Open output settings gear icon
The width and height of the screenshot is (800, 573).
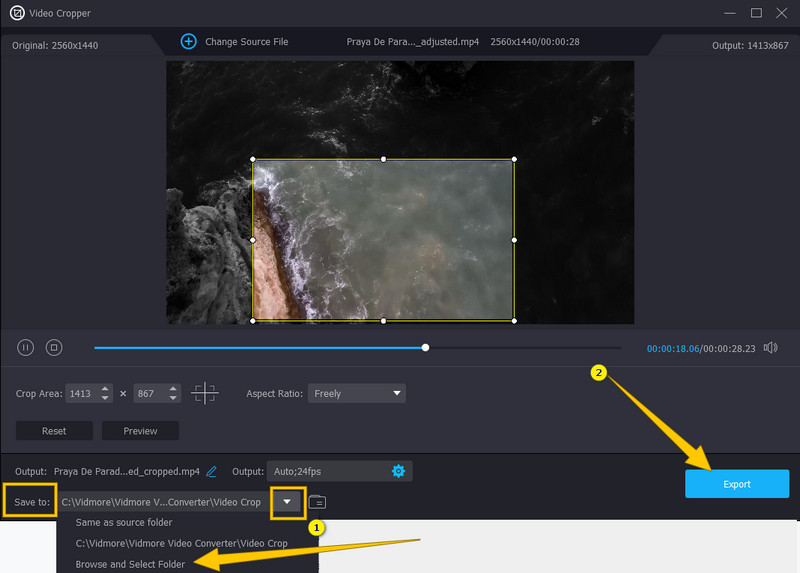[x=399, y=471]
